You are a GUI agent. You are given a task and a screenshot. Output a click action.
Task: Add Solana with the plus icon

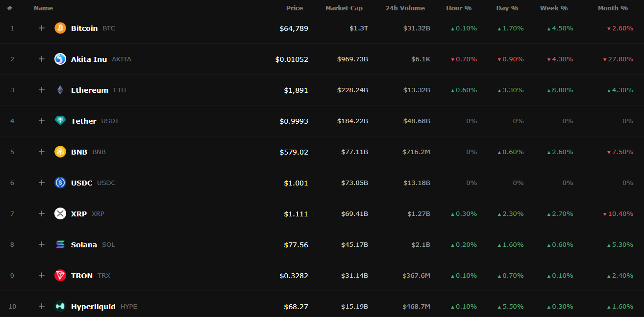42,244
